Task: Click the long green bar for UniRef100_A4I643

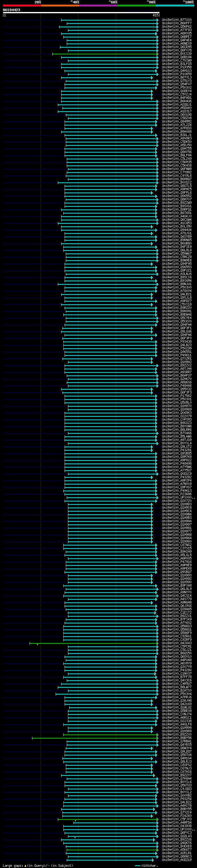Action: (x=94, y=643)
